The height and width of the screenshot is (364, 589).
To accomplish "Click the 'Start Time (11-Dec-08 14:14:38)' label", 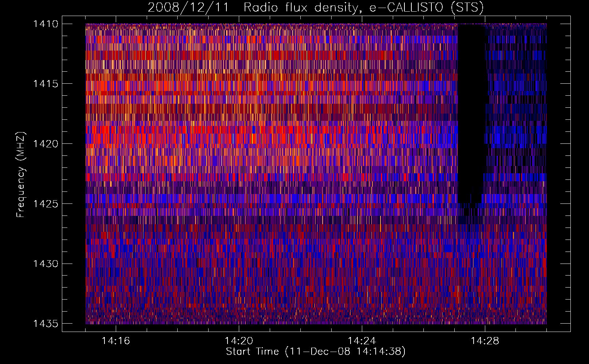I will (x=316, y=352).
